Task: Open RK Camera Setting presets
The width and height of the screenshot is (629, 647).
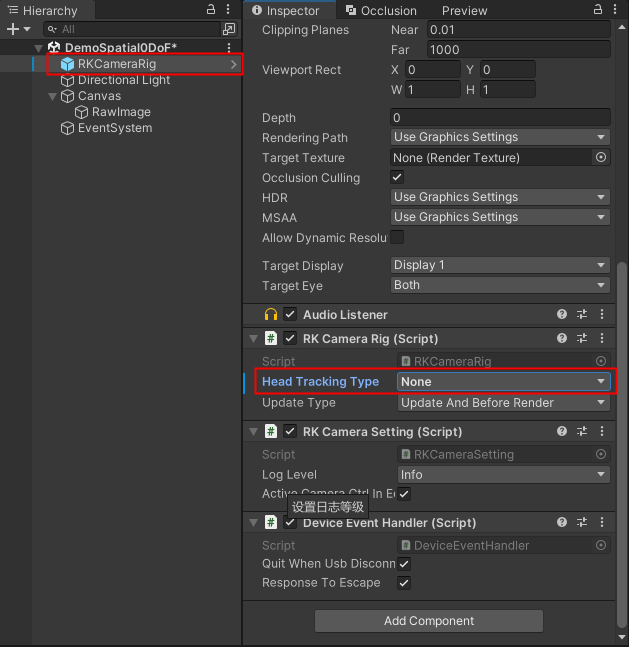Action: (x=582, y=431)
